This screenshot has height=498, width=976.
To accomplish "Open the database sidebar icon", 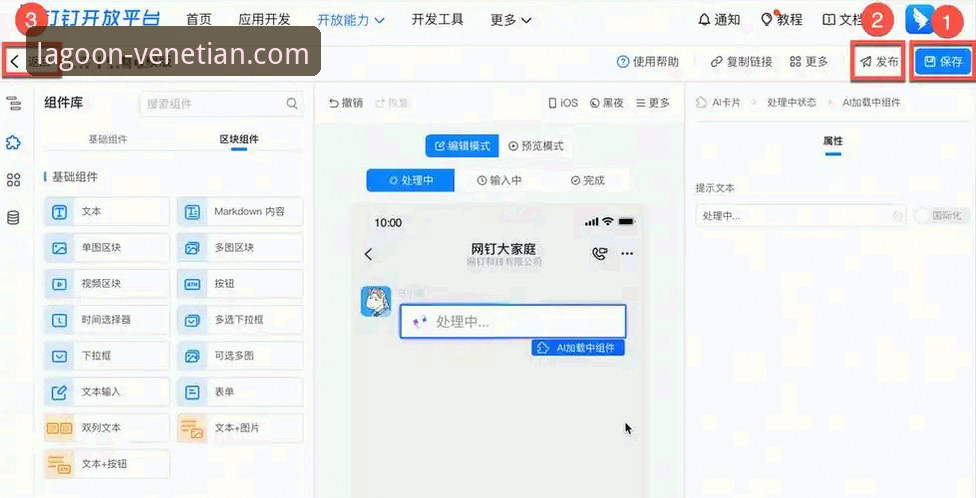I will pyautogui.click(x=13, y=217).
